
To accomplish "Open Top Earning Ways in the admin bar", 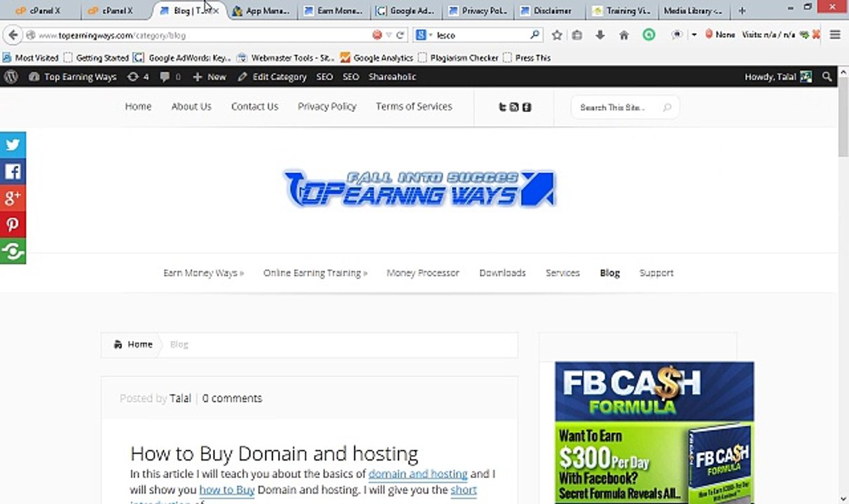I will point(73,77).
